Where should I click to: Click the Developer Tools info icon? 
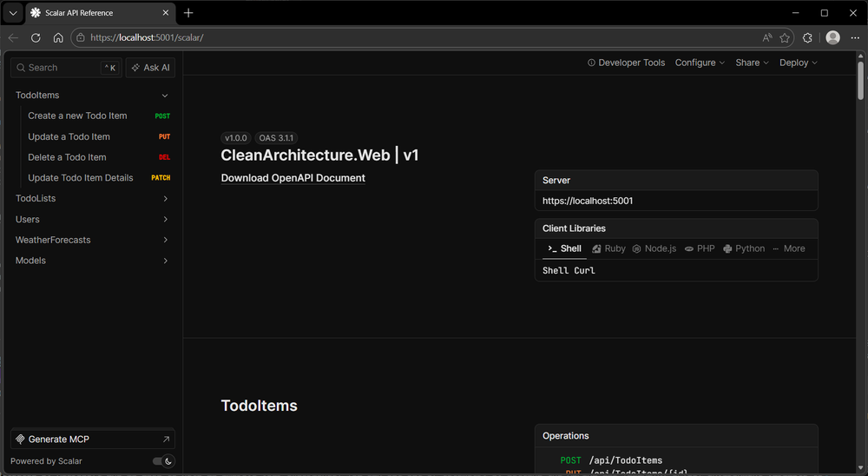pos(591,63)
